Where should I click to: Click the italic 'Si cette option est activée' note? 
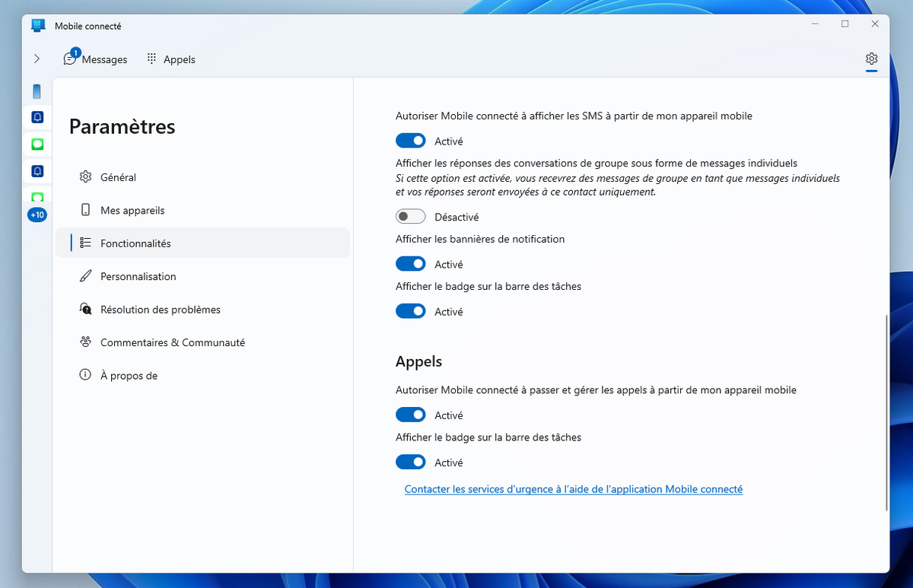(618, 185)
